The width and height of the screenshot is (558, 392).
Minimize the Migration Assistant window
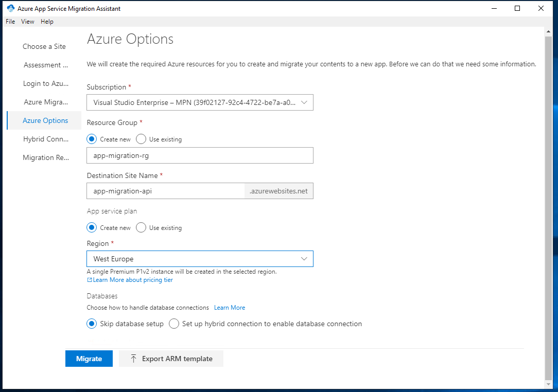[494, 8]
